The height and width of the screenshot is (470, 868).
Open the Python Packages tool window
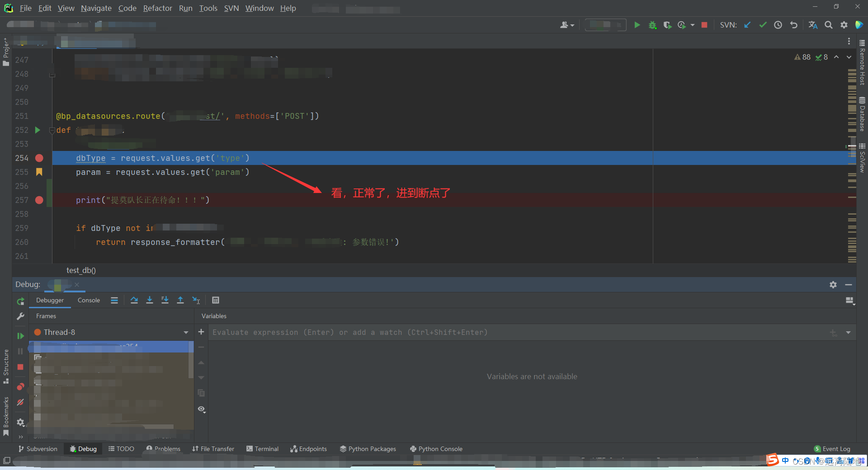(368, 449)
